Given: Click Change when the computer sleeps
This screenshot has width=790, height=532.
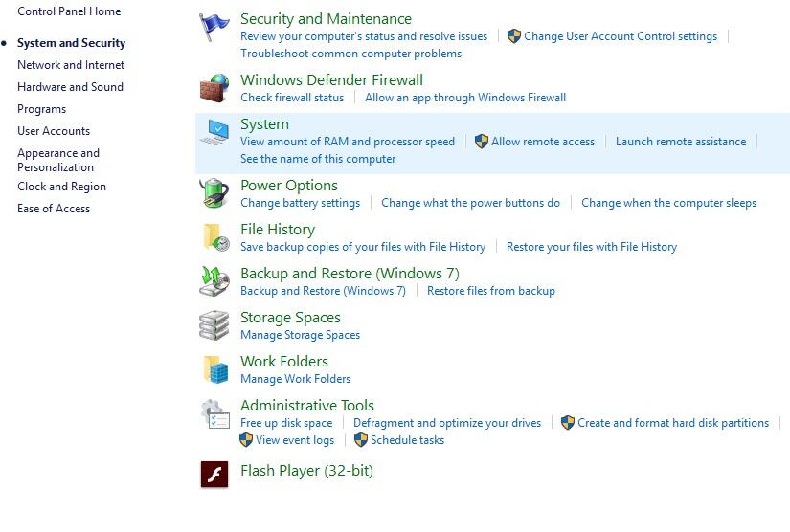Looking at the screenshot, I should [x=668, y=202].
